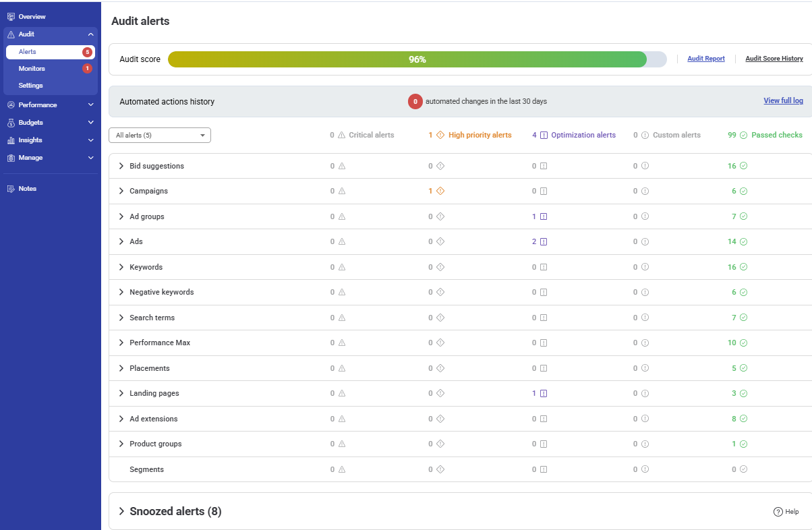
Task: Click the Critical alerts warning triangle header icon
Action: click(x=343, y=135)
